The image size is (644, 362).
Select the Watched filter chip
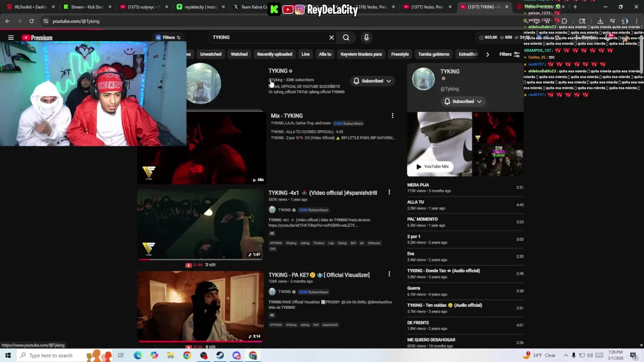click(239, 54)
